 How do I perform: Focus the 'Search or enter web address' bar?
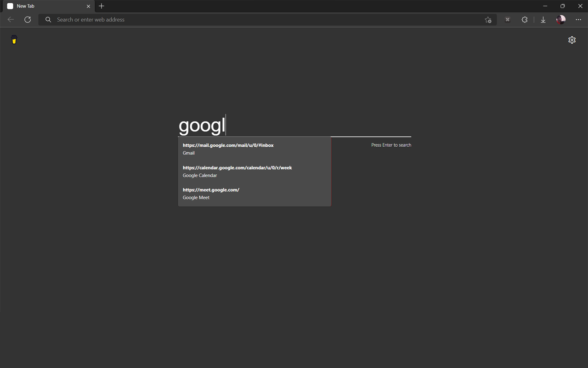pos(267,19)
